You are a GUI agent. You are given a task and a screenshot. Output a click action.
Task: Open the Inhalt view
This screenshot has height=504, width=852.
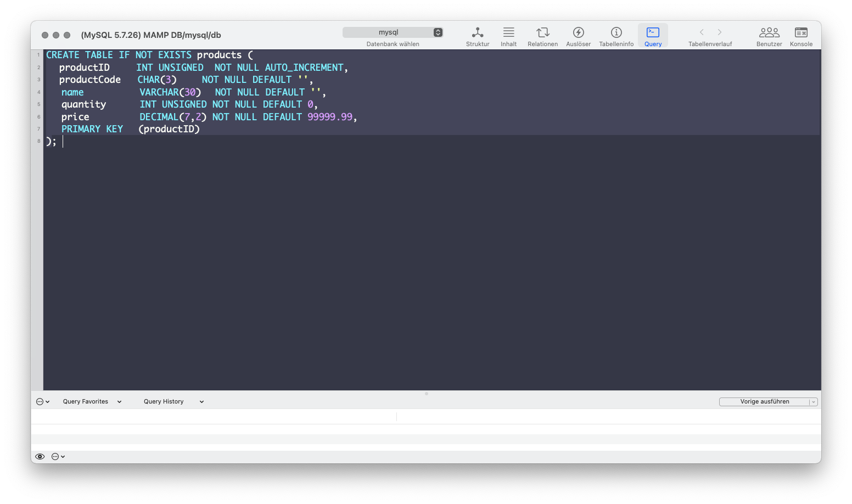pyautogui.click(x=508, y=36)
